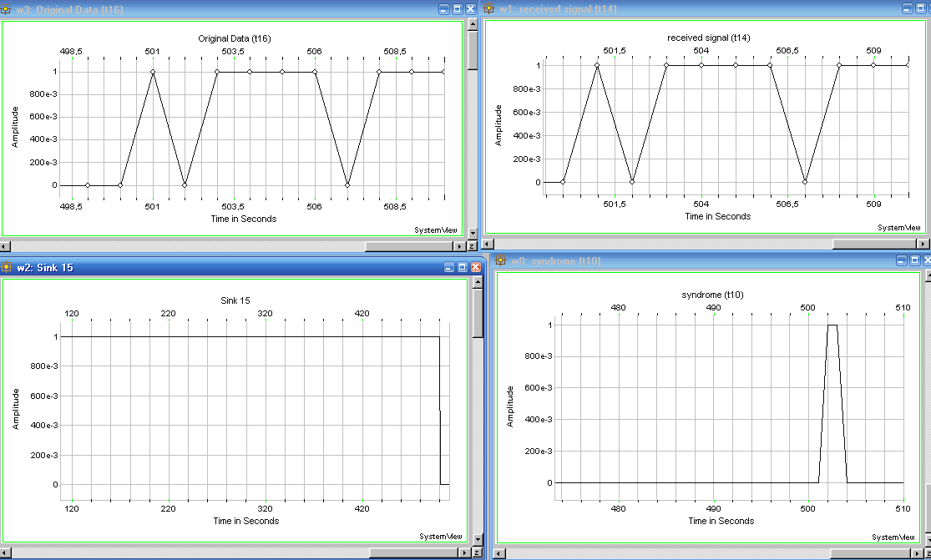Click the 'w2: Sink 15' title bar text
This screenshot has height=560, width=931.
coord(45,268)
